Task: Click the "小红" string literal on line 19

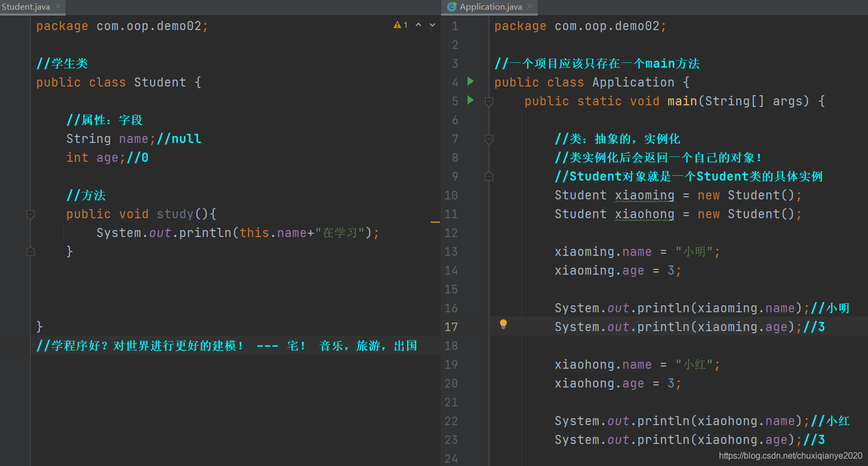Action: 694,365
